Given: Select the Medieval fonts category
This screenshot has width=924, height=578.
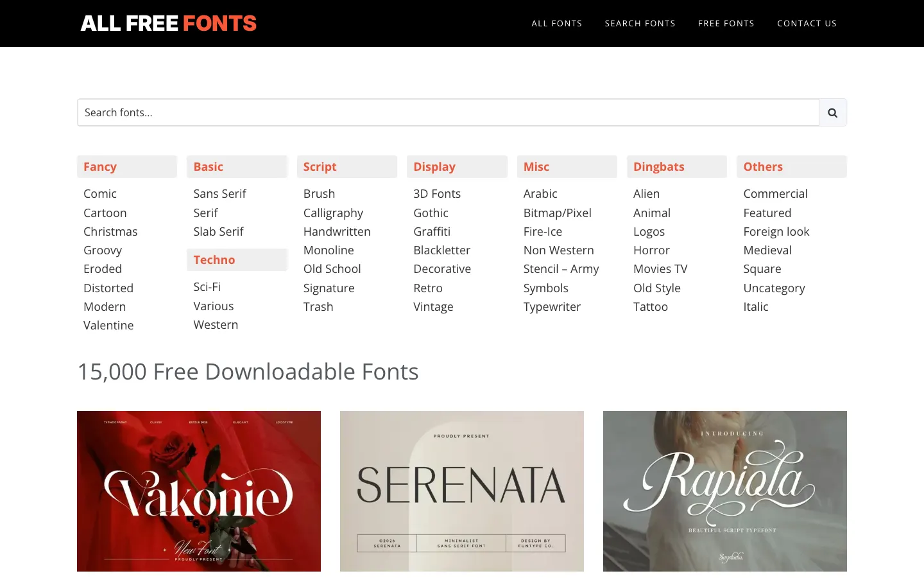Looking at the screenshot, I should (767, 250).
